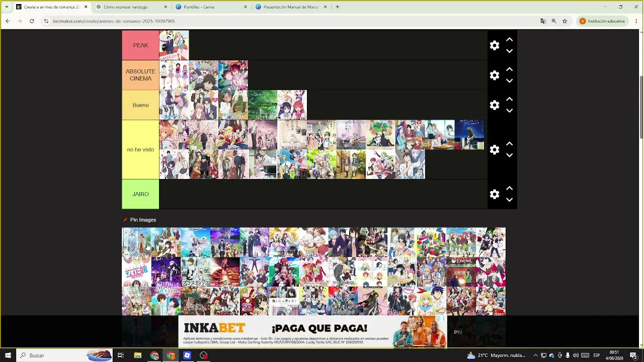Click the Bueno tier label

pyautogui.click(x=140, y=105)
